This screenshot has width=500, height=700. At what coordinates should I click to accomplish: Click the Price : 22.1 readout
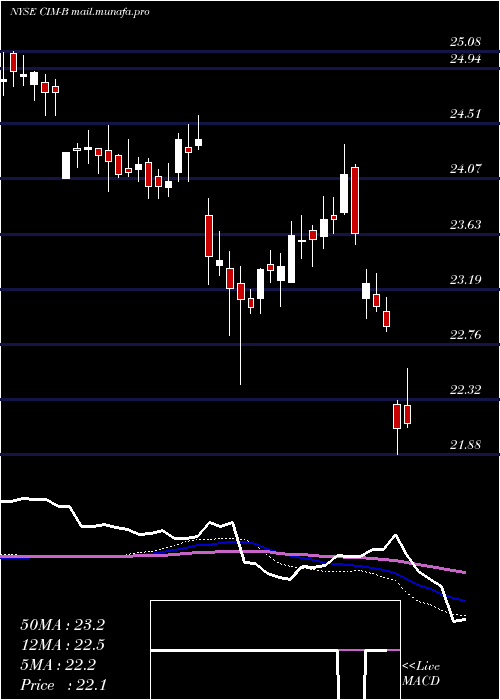(x=62, y=685)
